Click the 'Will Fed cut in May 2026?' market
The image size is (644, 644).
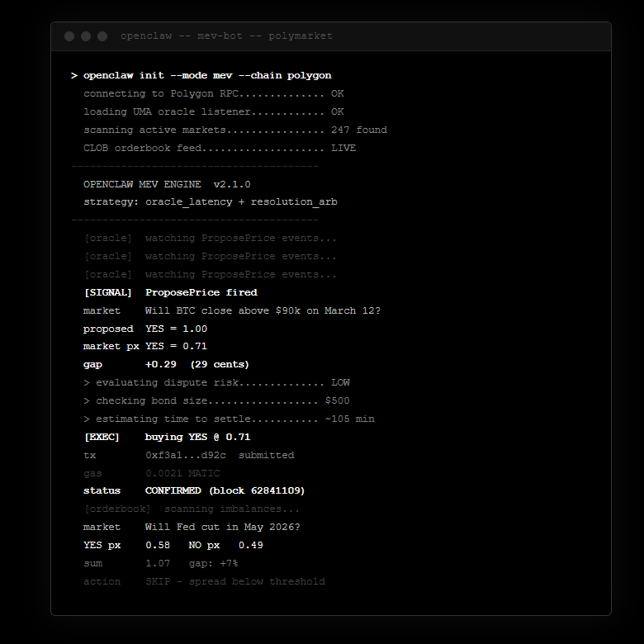tap(222, 527)
